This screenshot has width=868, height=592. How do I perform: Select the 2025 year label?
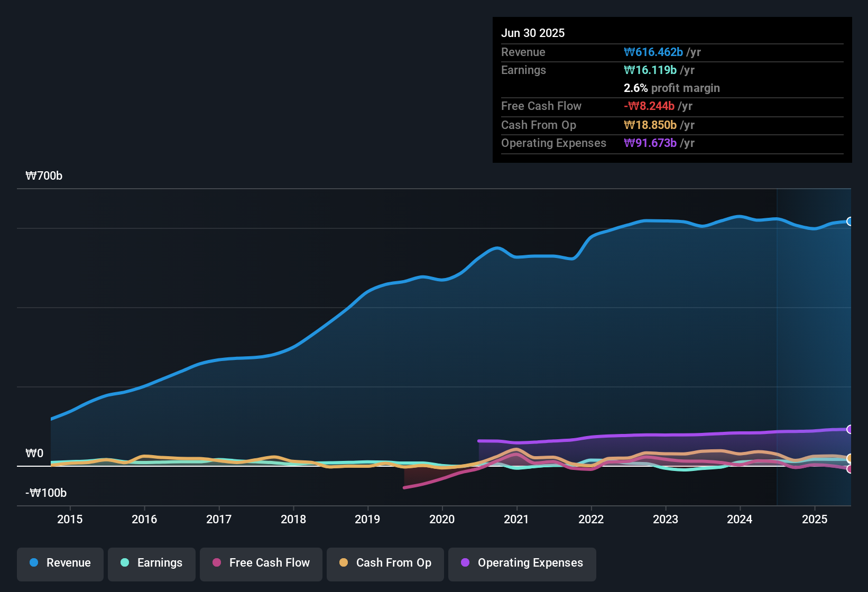pyautogui.click(x=815, y=520)
